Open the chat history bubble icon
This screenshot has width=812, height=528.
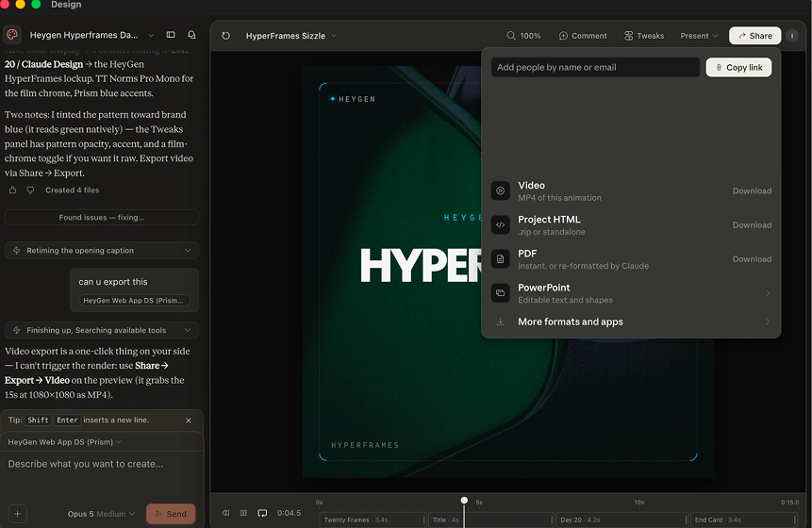click(191, 35)
